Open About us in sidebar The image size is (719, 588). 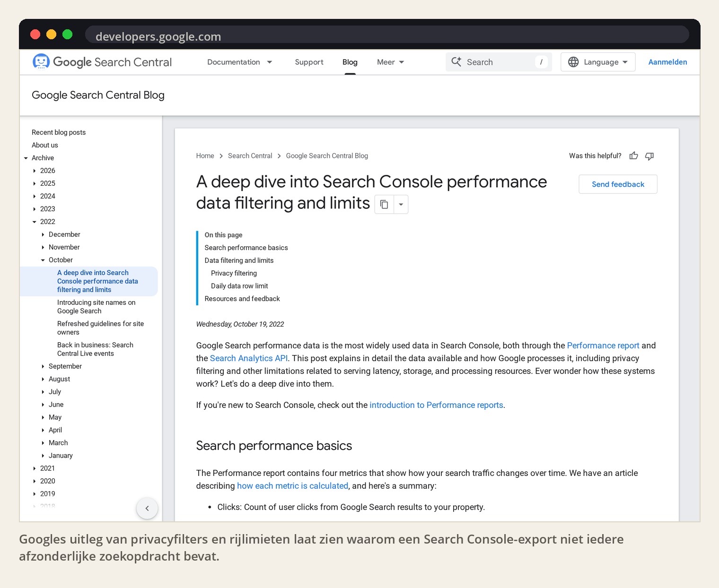tap(45, 145)
